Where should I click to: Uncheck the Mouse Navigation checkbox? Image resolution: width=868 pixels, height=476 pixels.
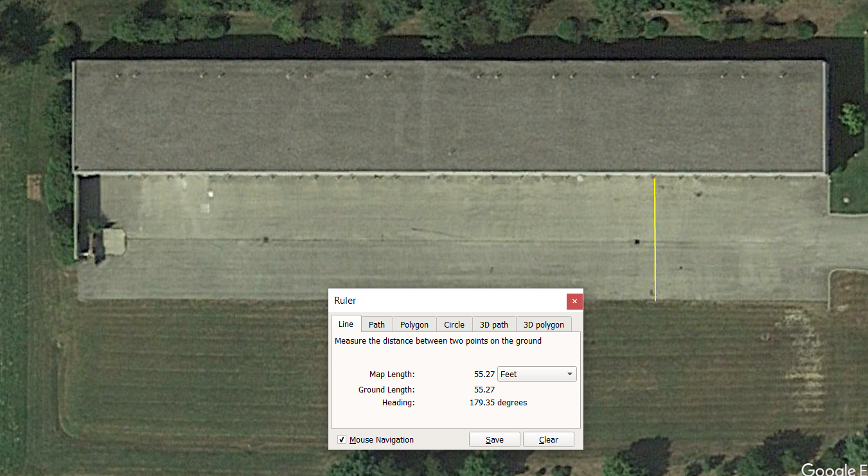342,440
